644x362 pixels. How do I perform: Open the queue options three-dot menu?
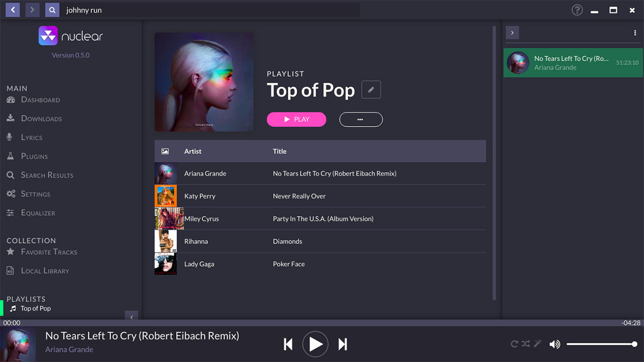pos(635,33)
